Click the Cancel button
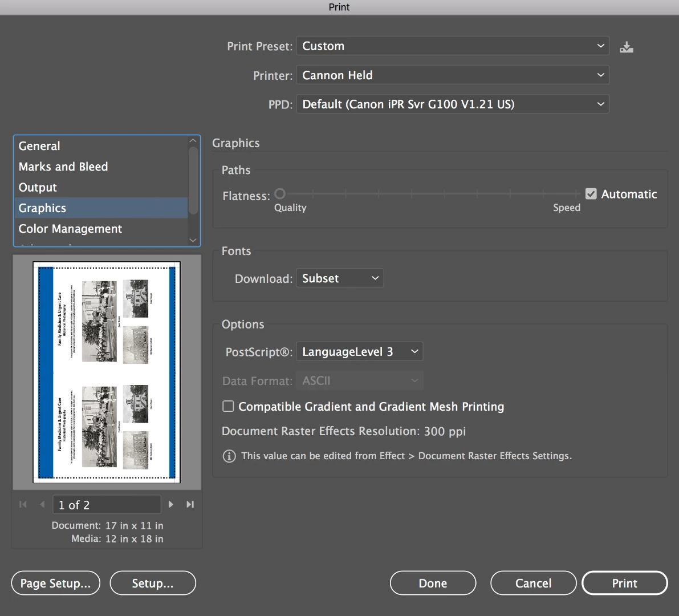679x616 pixels. 534,583
